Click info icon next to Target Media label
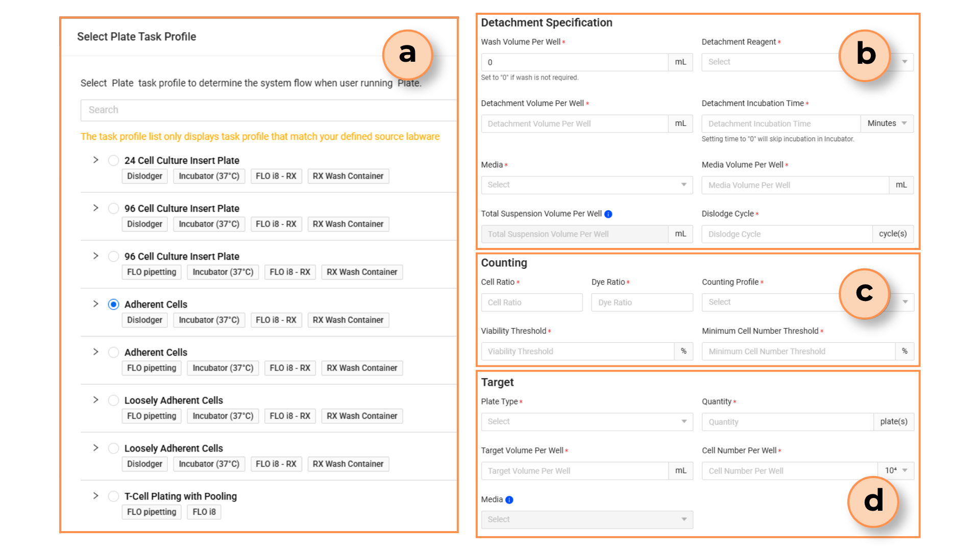980x551 pixels. coord(509,500)
